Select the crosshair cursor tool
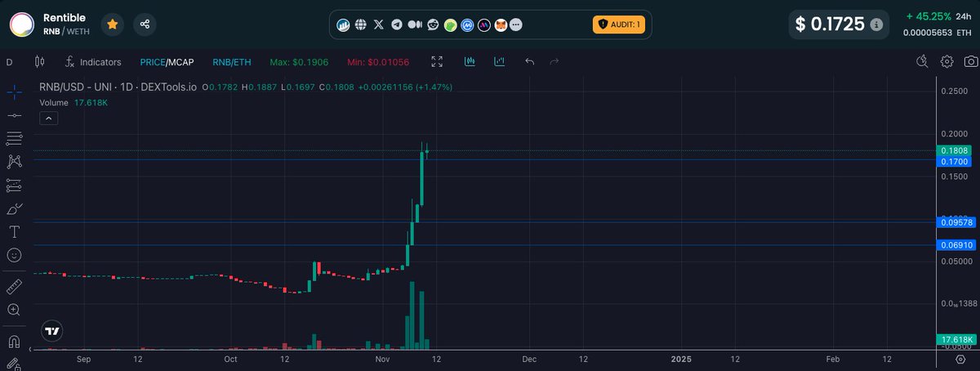 pyautogui.click(x=14, y=92)
